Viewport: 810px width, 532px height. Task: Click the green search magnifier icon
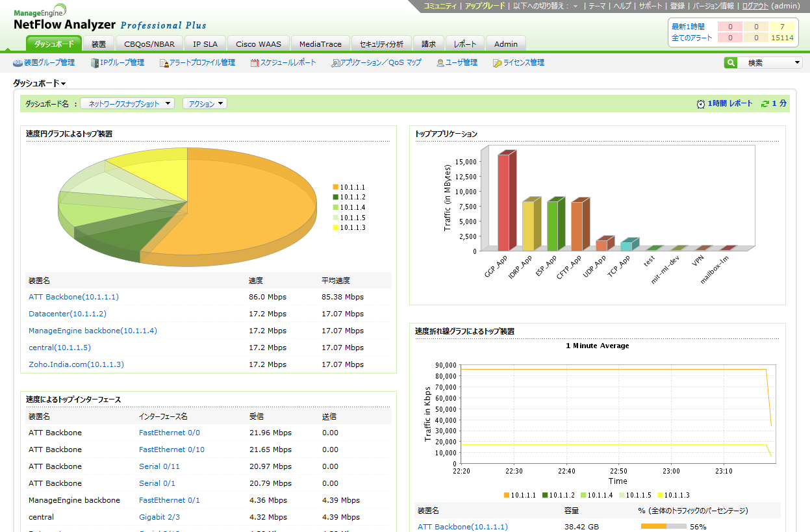coord(731,63)
